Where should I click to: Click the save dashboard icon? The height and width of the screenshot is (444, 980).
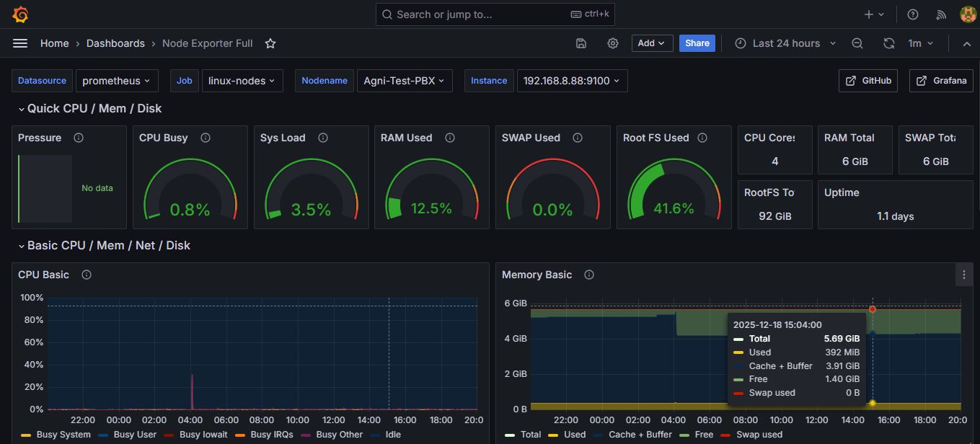581,43
